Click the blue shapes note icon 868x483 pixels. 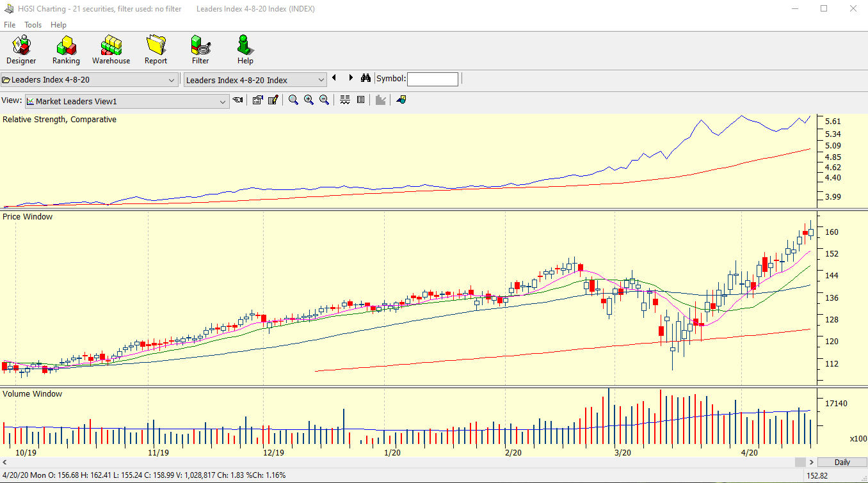(401, 100)
